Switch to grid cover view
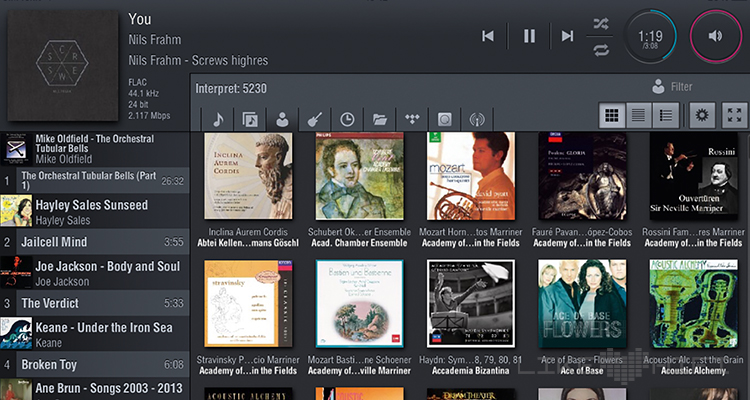This screenshot has width=750, height=400. pyautogui.click(x=612, y=115)
